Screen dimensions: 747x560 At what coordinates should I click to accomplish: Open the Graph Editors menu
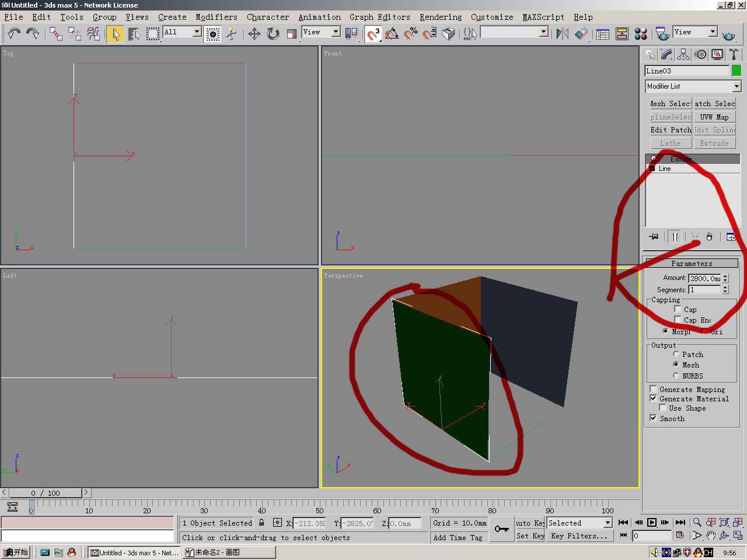pos(380,17)
